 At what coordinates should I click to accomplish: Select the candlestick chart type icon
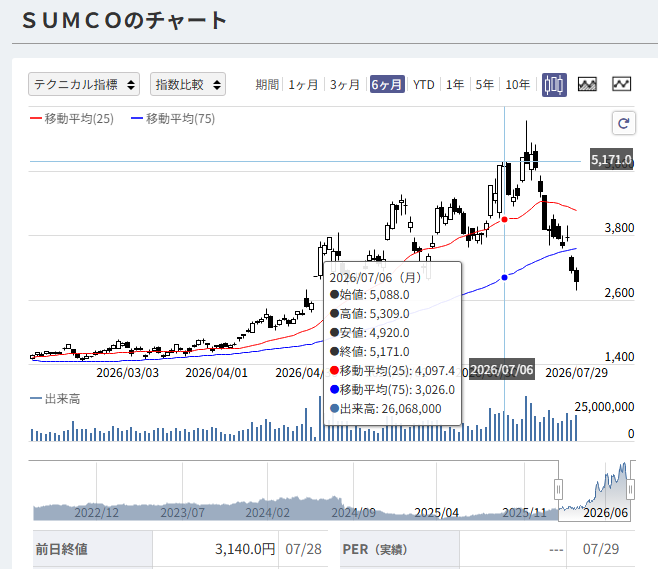pos(554,85)
